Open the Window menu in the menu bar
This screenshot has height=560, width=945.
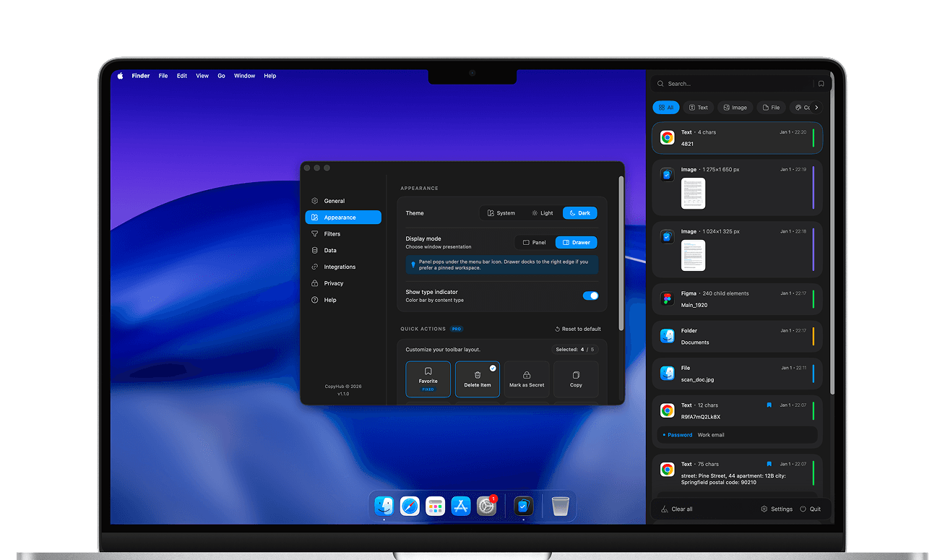click(244, 76)
